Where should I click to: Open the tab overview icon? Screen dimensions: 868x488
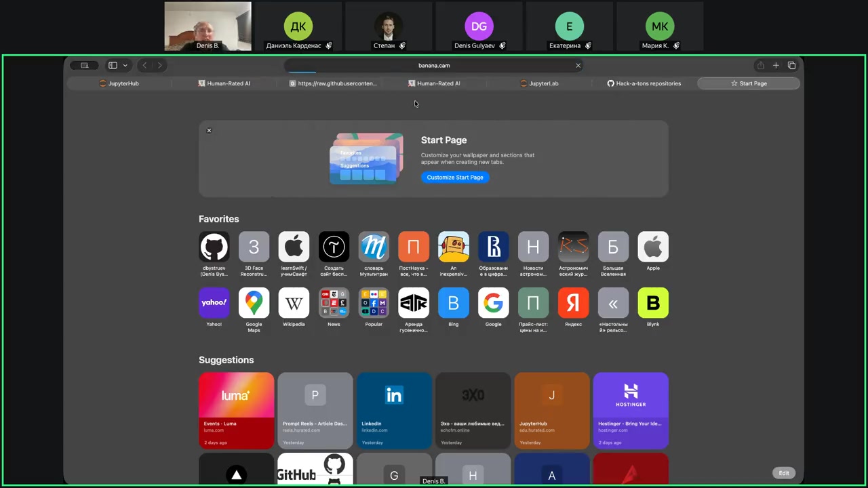pyautogui.click(x=791, y=66)
